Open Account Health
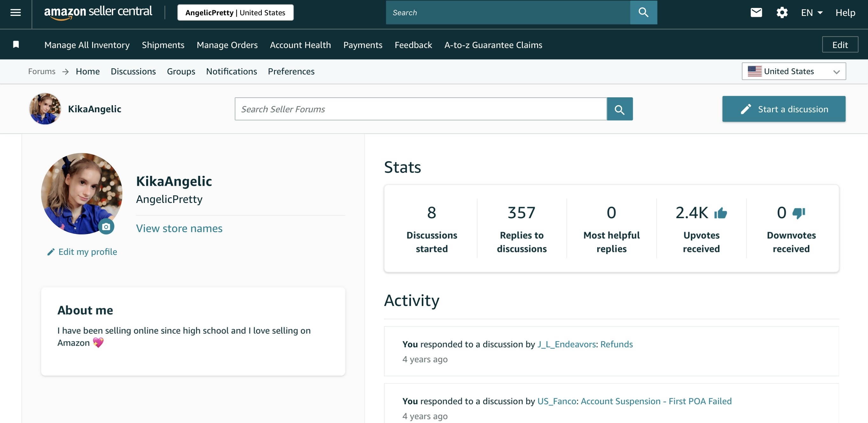The width and height of the screenshot is (868, 423). pos(300,45)
